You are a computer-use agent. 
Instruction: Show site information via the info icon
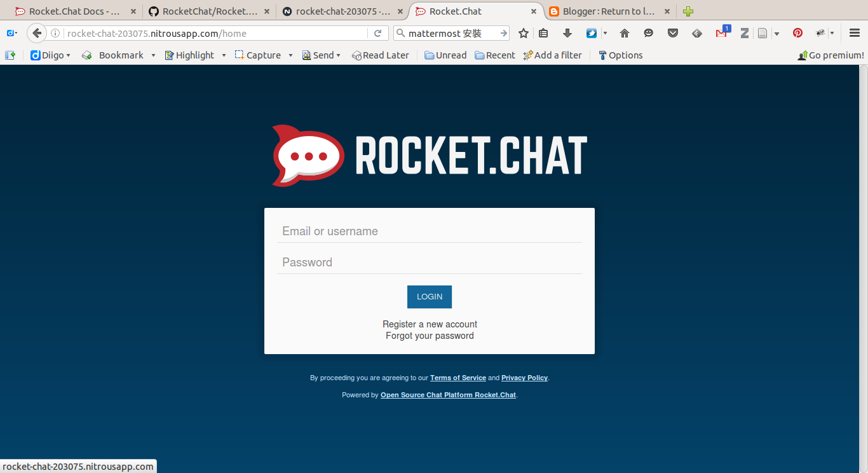55,34
